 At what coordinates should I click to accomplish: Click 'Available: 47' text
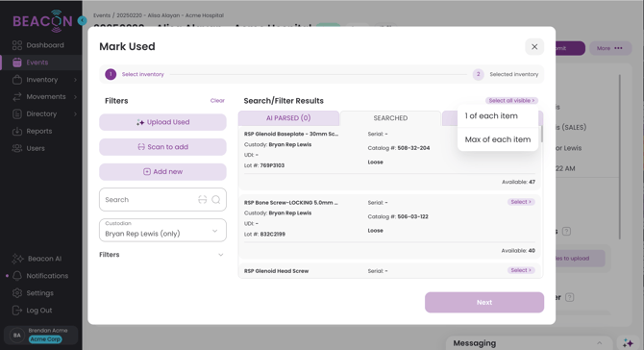(x=518, y=182)
